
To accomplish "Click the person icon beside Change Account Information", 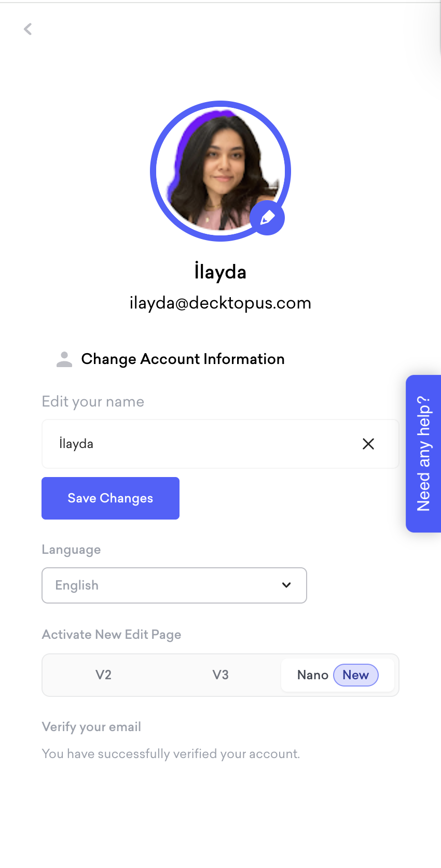I will click(64, 359).
